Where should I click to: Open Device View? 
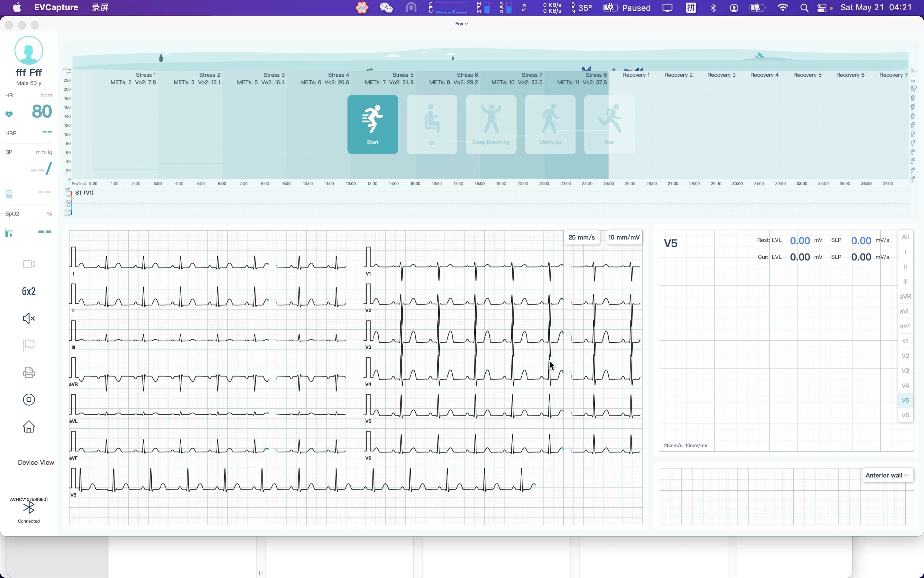pos(36,462)
